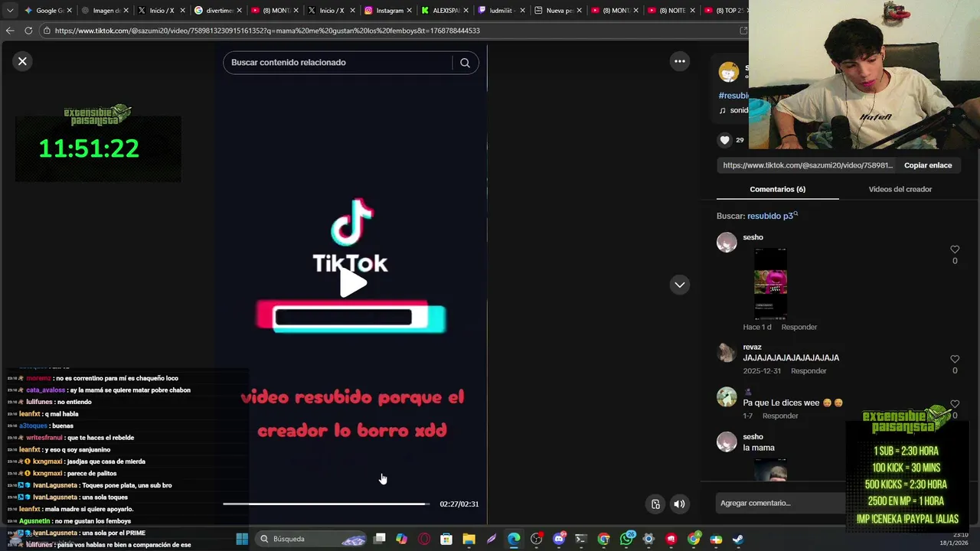This screenshot has height=551, width=980.
Task: Open the terminal from the taskbar
Action: coord(581,539)
